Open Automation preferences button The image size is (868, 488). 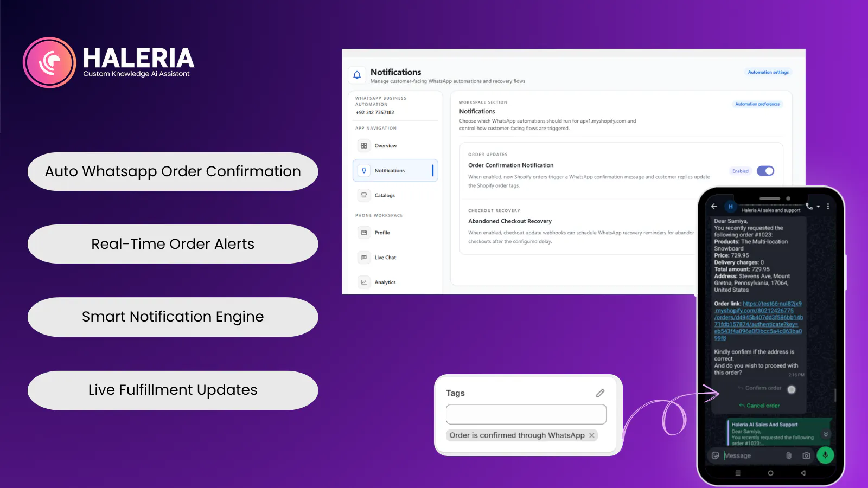pyautogui.click(x=757, y=104)
